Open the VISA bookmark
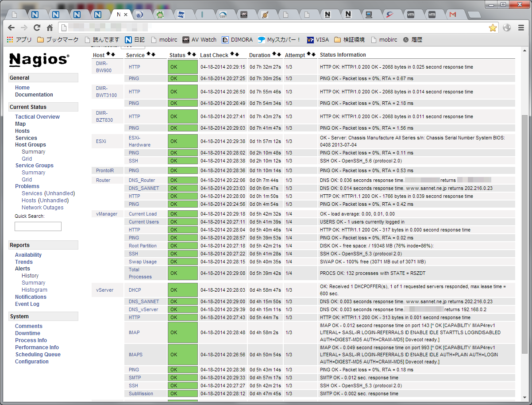This screenshot has height=405, width=532. coord(317,40)
